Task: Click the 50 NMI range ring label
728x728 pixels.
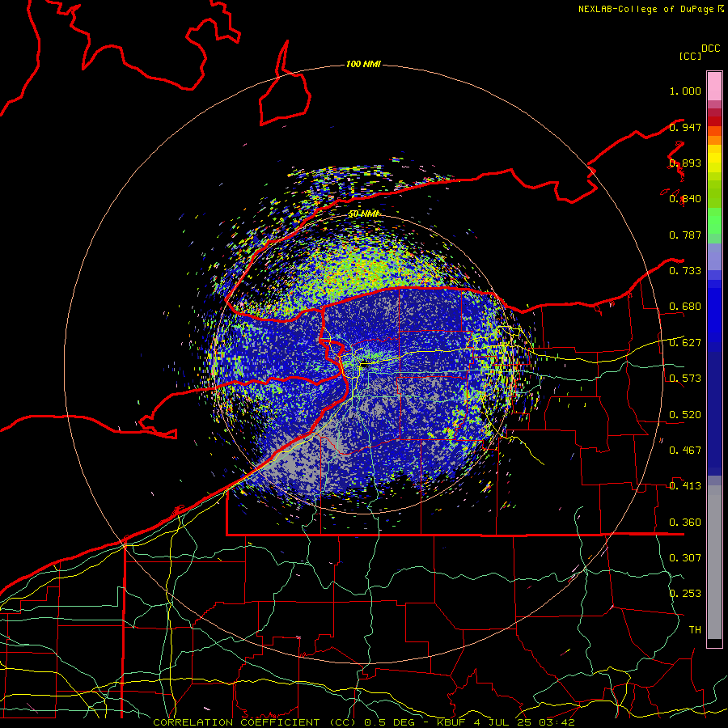Action: point(365,214)
